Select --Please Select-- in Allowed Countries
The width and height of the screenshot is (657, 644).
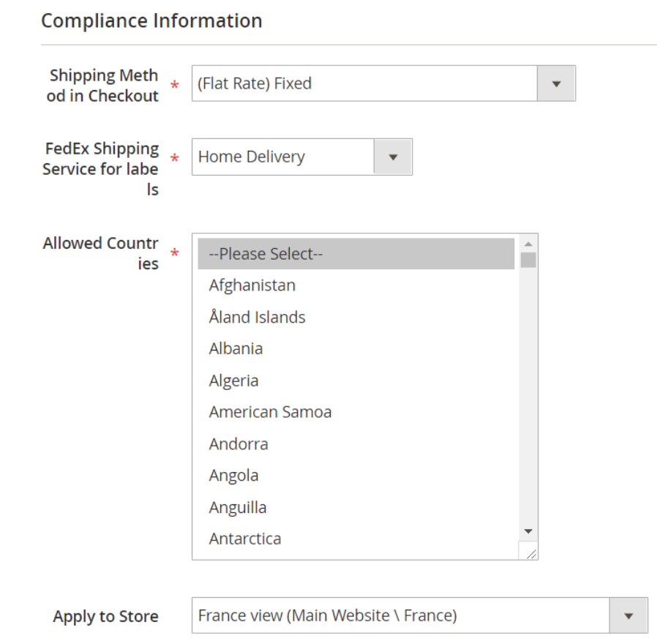click(356, 254)
